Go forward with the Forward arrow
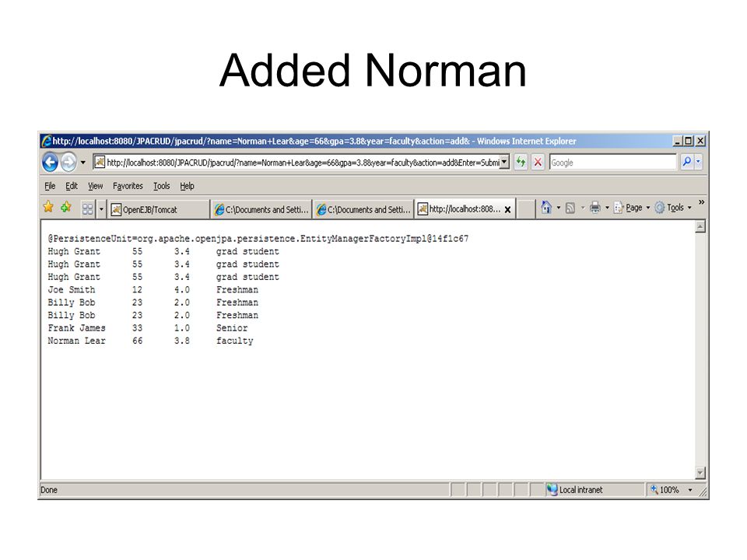 [x=68, y=163]
